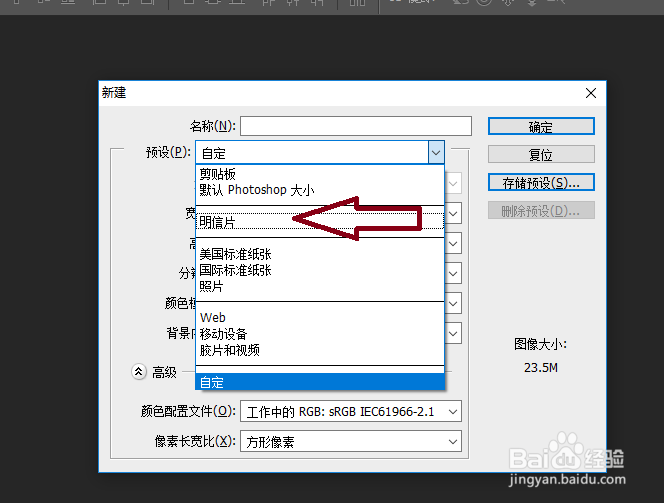Open the resolution unit dropdown arrow

click(453, 274)
